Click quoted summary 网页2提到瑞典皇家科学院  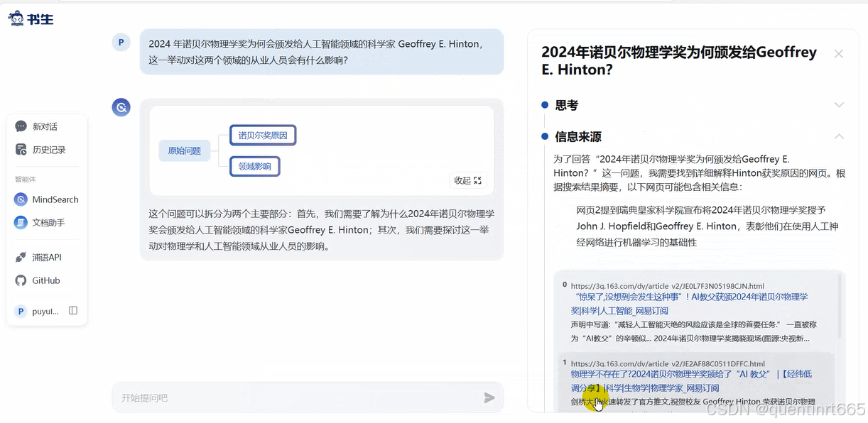coord(707,226)
